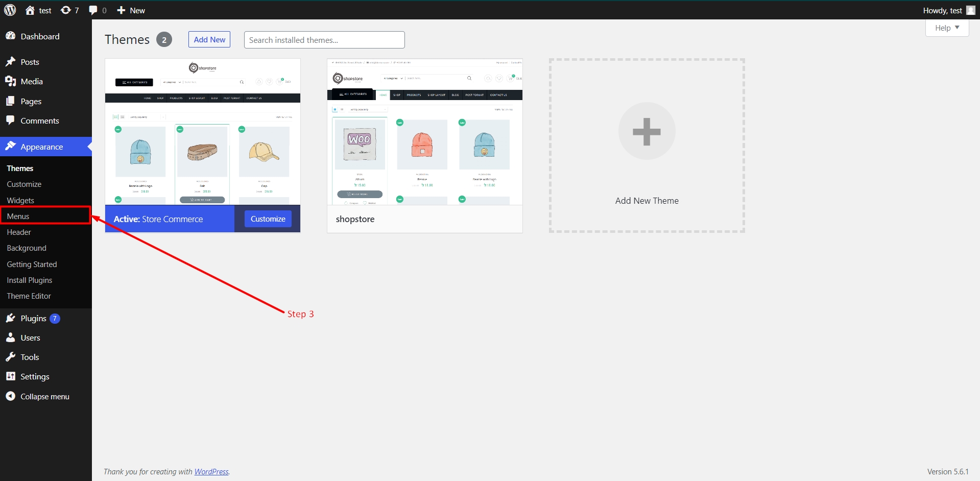Click the Media icon in sidebar
Viewport: 980px width, 481px height.
(10, 81)
